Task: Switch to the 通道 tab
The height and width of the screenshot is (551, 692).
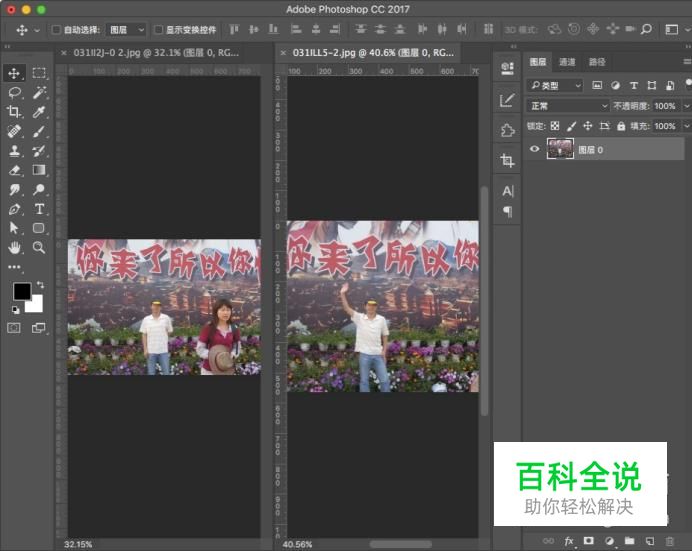Action: tap(567, 62)
